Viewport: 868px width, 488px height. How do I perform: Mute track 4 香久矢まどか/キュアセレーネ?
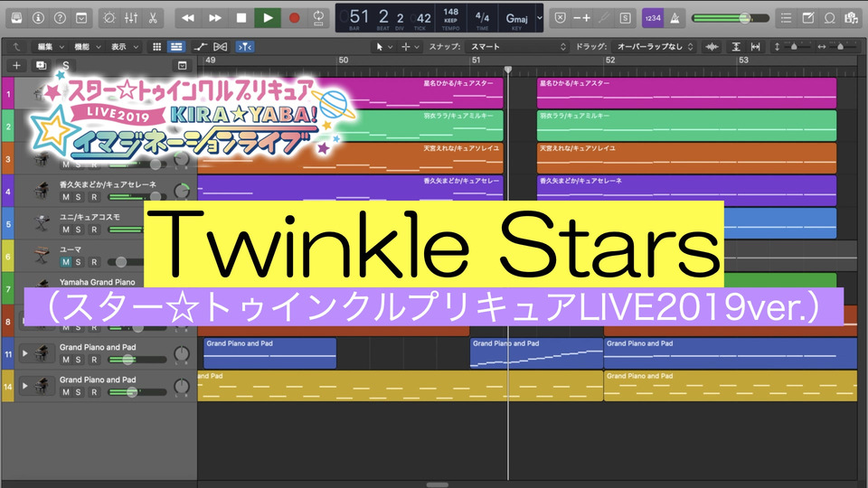pyautogui.click(x=66, y=197)
